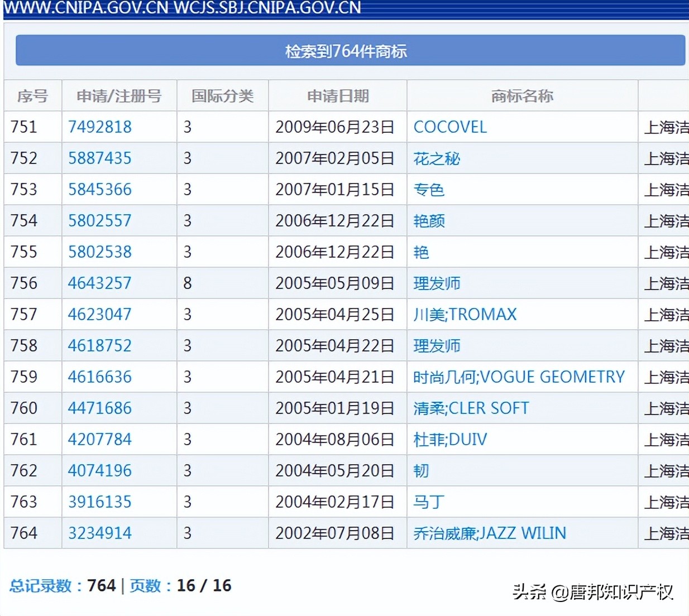Click the 乔治威廉;JAZZ WILIN link
The height and width of the screenshot is (616, 689).
click(489, 533)
